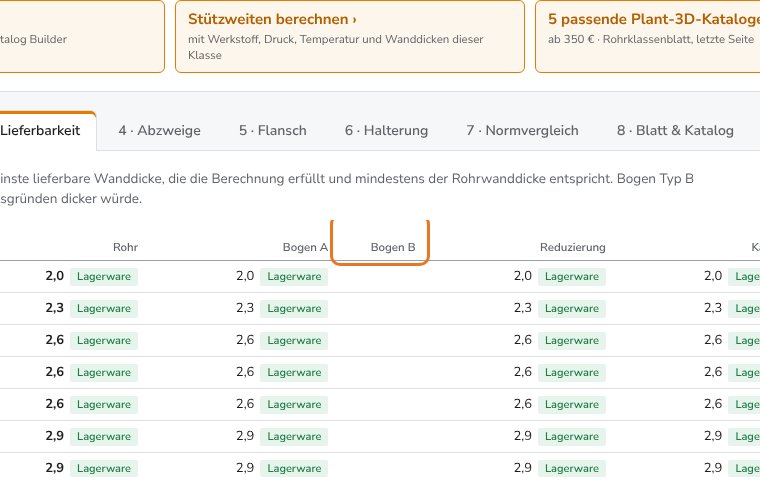Click the Reduzierung column header
The image size is (760, 480).
[x=573, y=247]
